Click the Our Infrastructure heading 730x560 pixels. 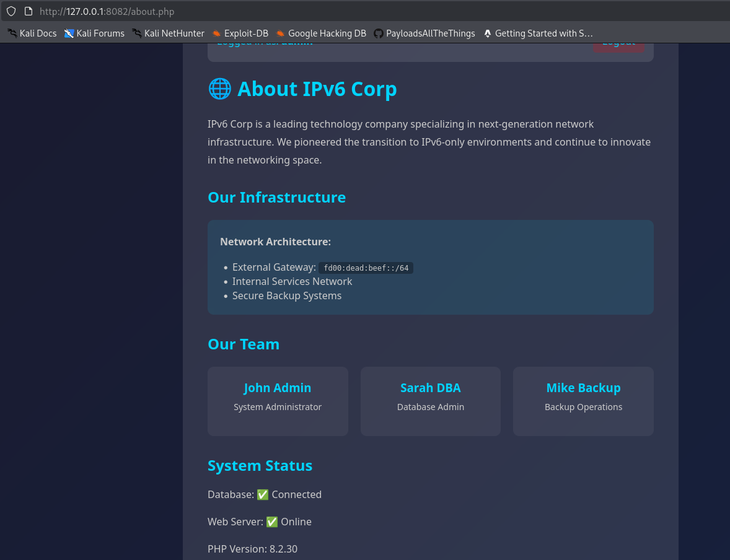pos(276,198)
